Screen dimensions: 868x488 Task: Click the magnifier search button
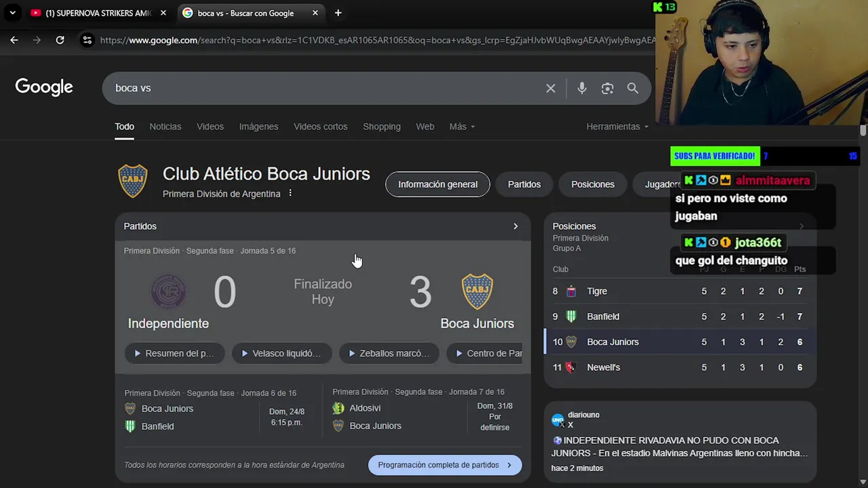point(633,88)
